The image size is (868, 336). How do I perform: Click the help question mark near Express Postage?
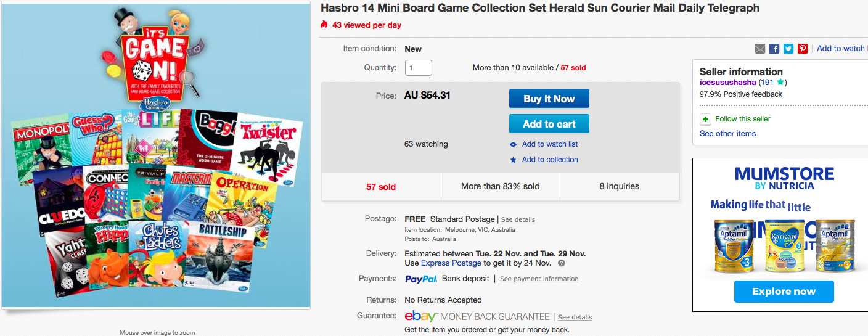coord(562,263)
